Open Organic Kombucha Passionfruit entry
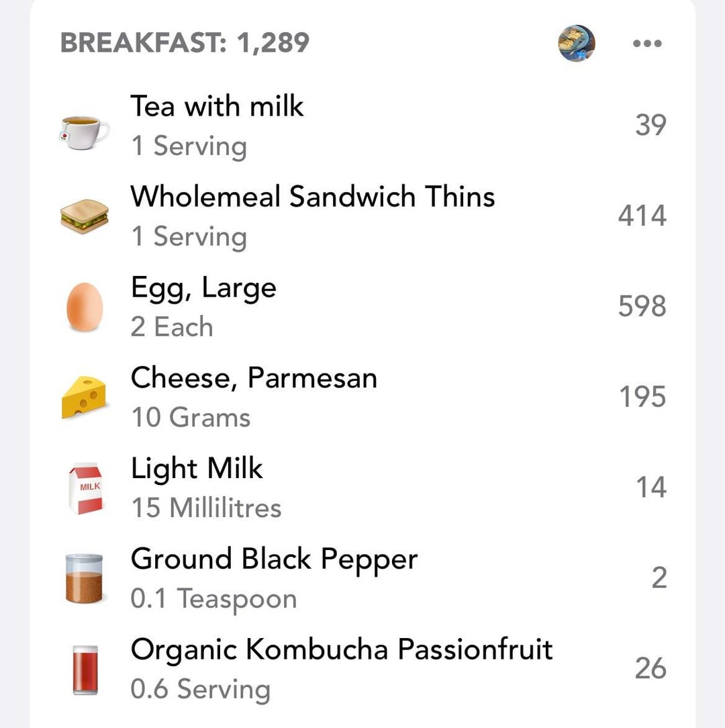Screen dimensions: 725x728 [341, 650]
